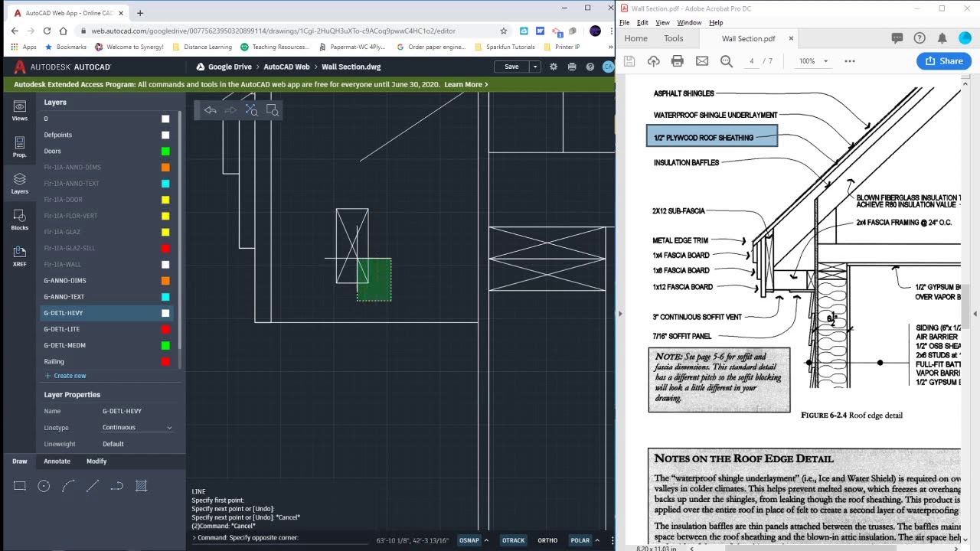Click the Share button in Acrobat
This screenshot has height=551, width=980.
[944, 61]
